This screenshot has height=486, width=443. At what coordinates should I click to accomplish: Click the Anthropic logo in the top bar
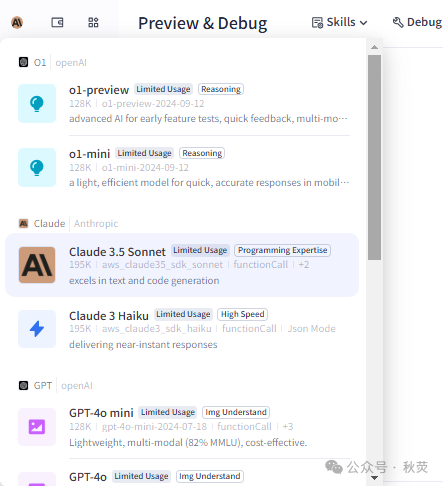(17, 23)
